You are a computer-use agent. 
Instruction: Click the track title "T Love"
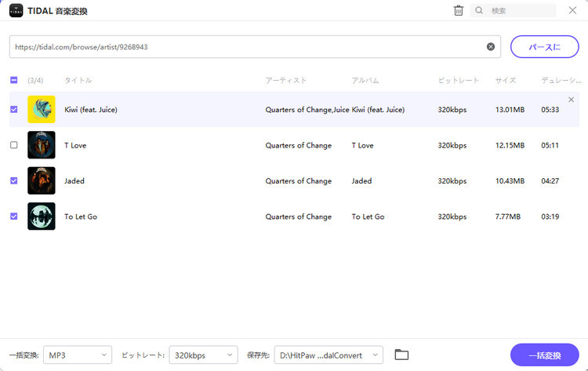(75, 145)
